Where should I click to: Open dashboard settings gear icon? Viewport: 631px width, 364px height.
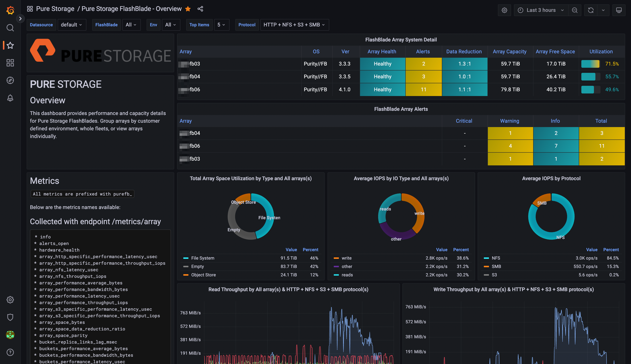(x=504, y=10)
